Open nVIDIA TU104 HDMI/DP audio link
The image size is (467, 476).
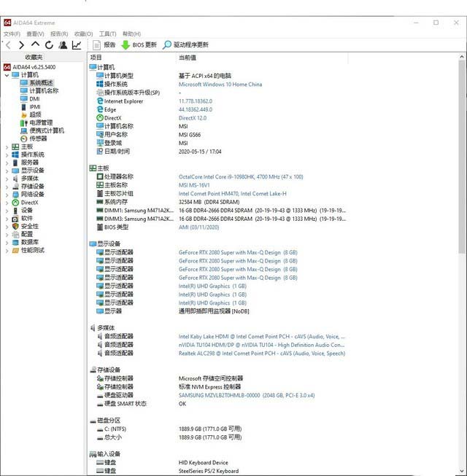click(x=261, y=346)
